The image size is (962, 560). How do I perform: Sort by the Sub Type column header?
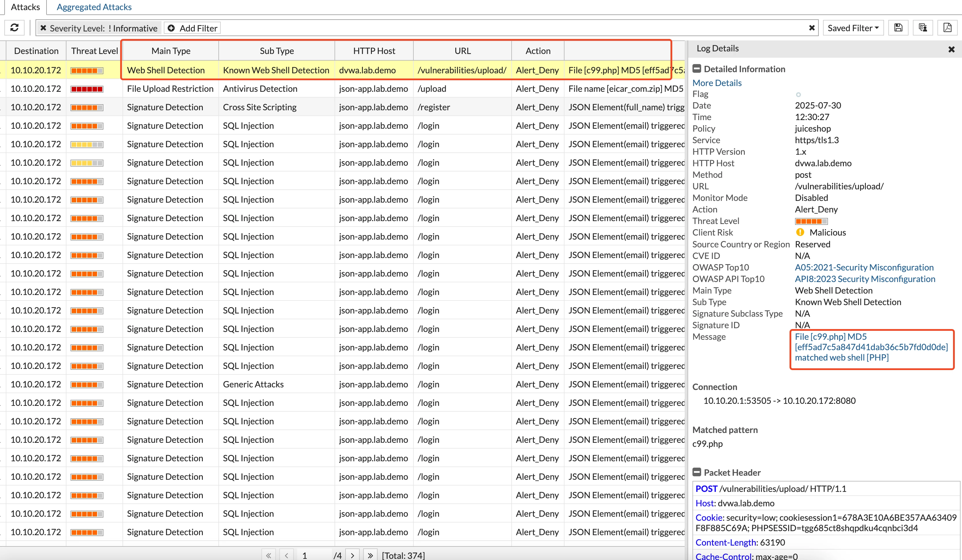click(x=277, y=51)
